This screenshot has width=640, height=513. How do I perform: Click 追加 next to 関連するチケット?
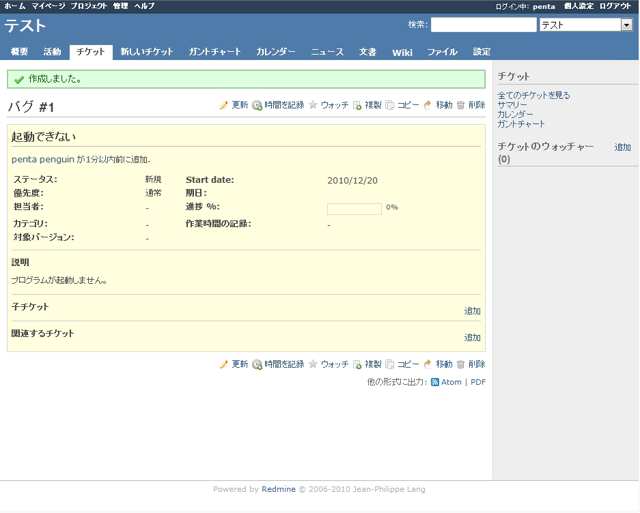472,338
